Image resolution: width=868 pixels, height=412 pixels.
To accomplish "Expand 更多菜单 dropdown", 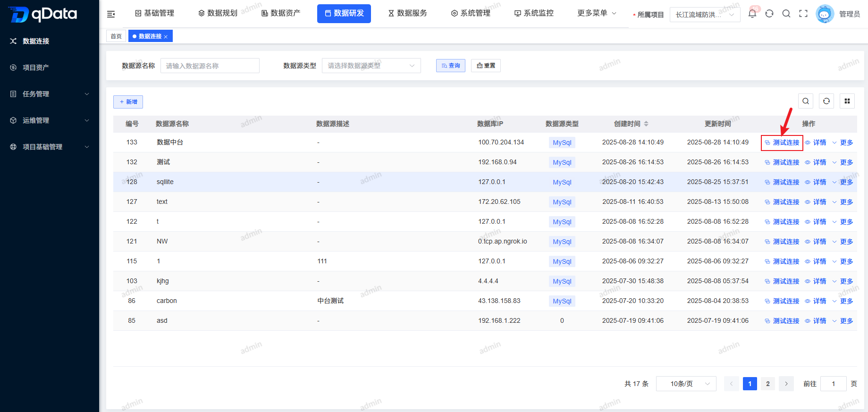I will [x=597, y=13].
